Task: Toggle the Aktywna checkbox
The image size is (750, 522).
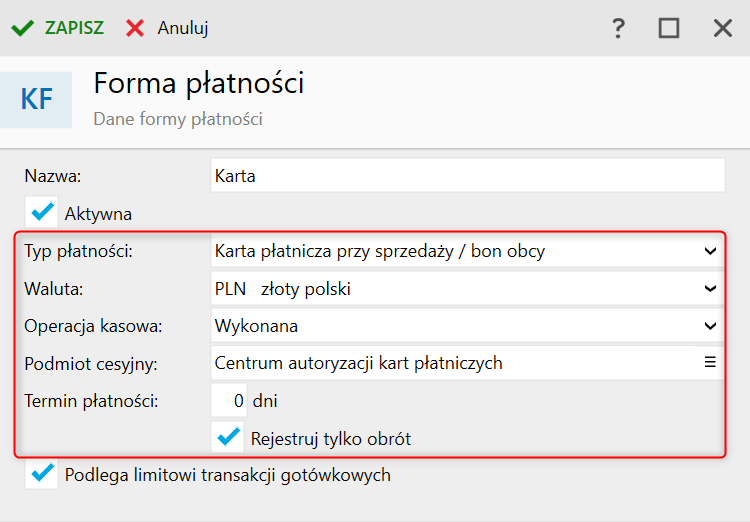Action: pos(42,212)
